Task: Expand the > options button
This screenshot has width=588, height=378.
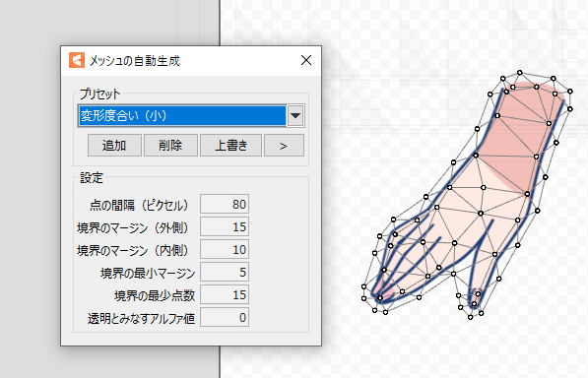Action: [x=284, y=146]
